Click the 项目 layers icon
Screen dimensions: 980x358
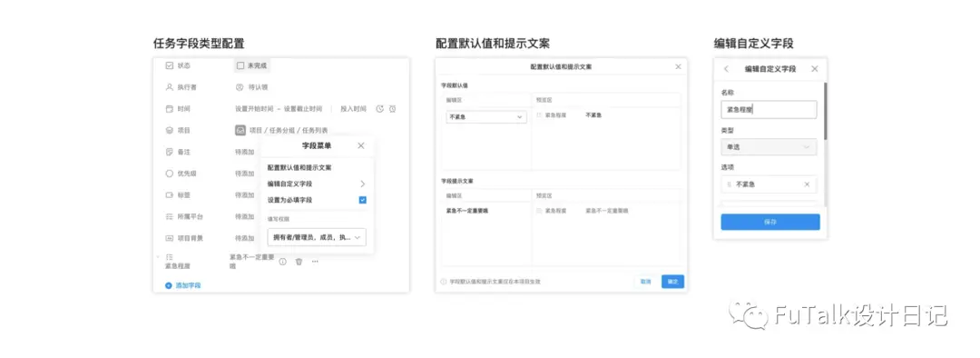point(169,130)
